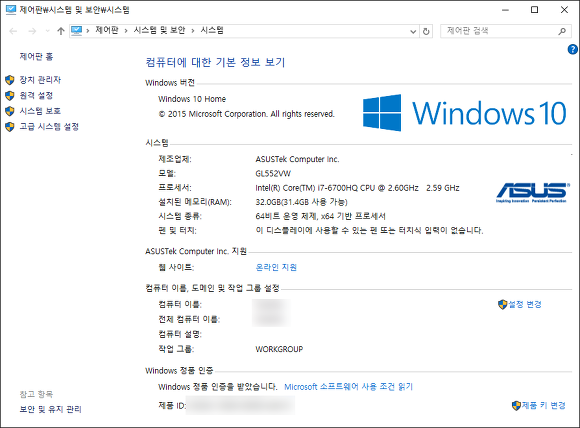580x428 pixels.
Task: Select 제어판 in the breadcrumb path
Action: pyautogui.click(x=107, y=30)
